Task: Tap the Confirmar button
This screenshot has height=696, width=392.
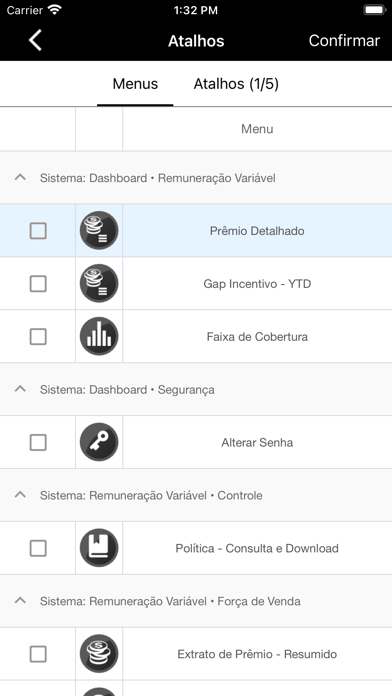Action: 344,40
